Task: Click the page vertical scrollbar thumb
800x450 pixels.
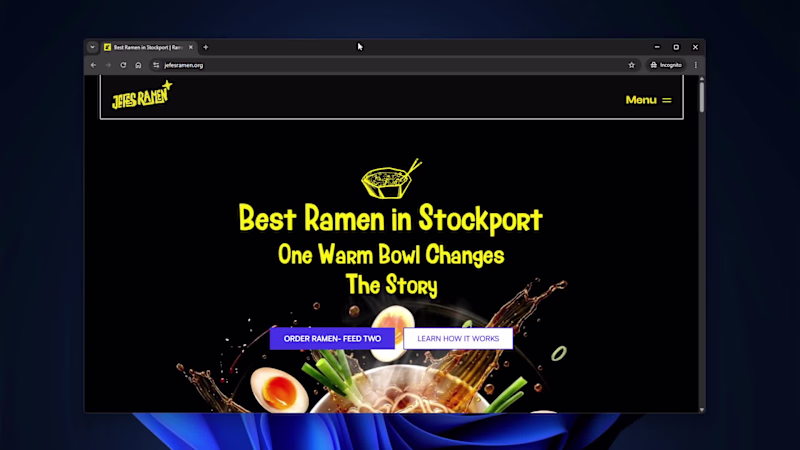Action: point(702,96)
